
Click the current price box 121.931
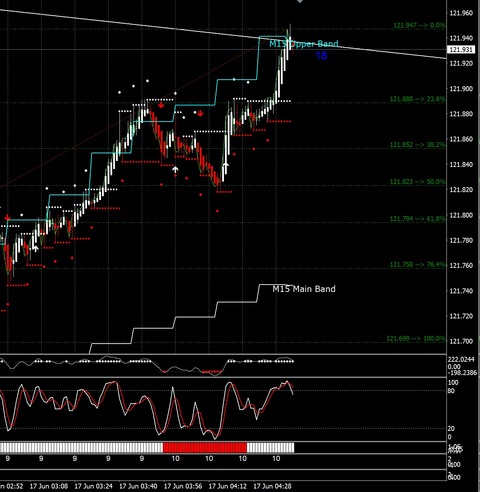click(x=460, y=50)
